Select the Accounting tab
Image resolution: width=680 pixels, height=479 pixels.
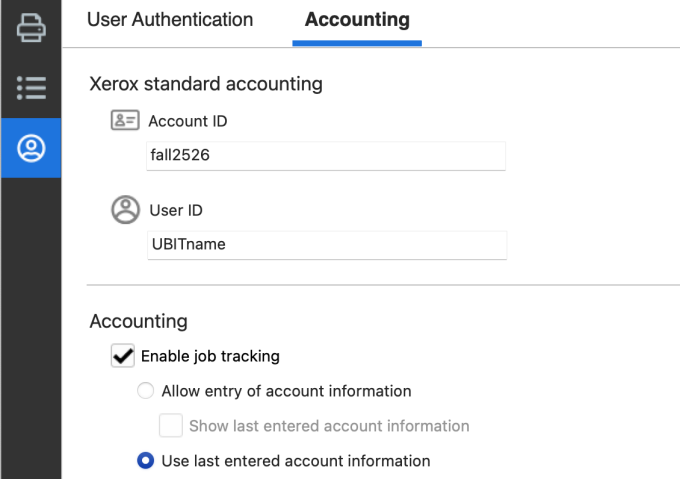click(x=357, y=20)
